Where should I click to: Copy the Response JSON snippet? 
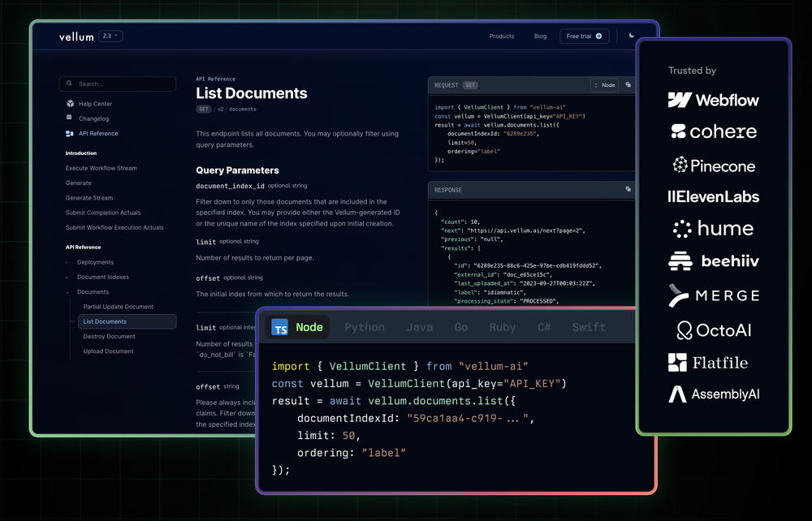tap(628, 189)
